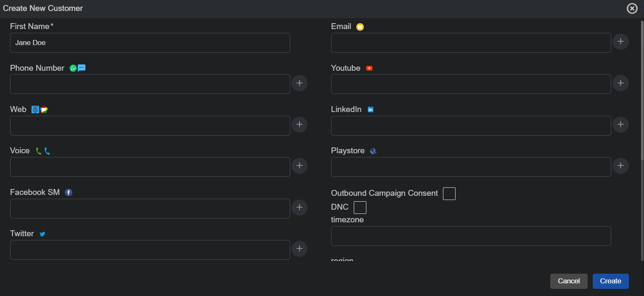Check the DNC checkbox

[x=360, y=208]
